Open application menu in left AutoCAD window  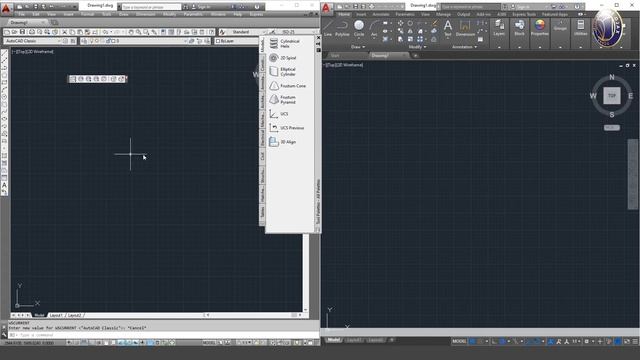[x=6, y=8]
